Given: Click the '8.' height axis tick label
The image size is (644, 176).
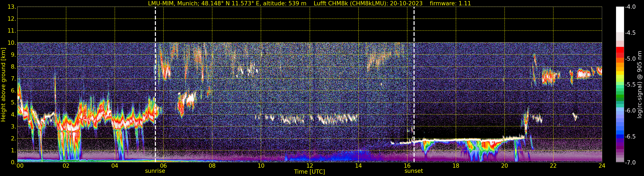Looking at the screenshot, I should pos(13,67).
